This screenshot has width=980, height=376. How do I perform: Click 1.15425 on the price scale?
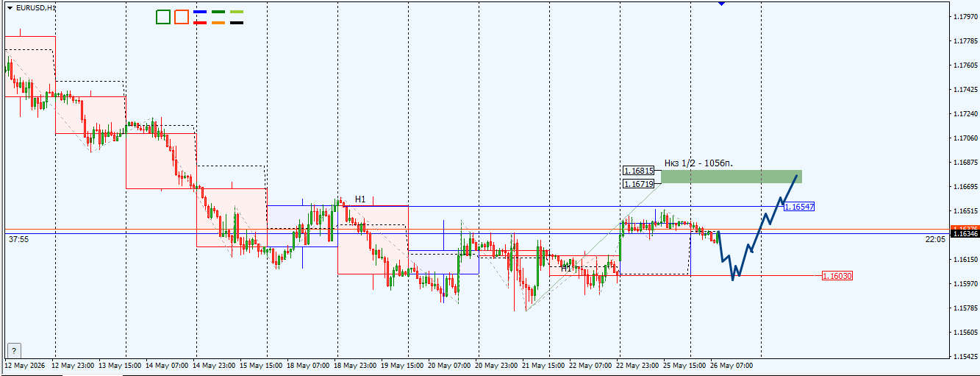(965, 357)
